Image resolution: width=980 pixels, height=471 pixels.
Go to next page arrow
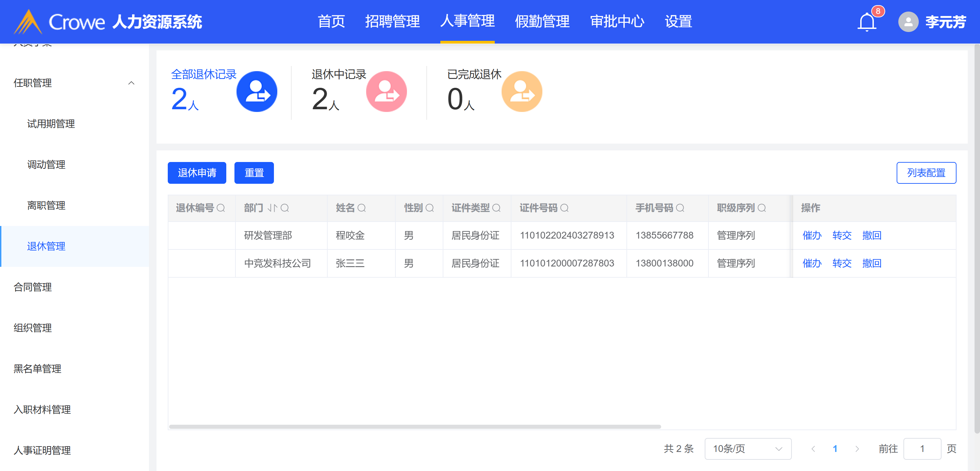[x=857, y=449]
